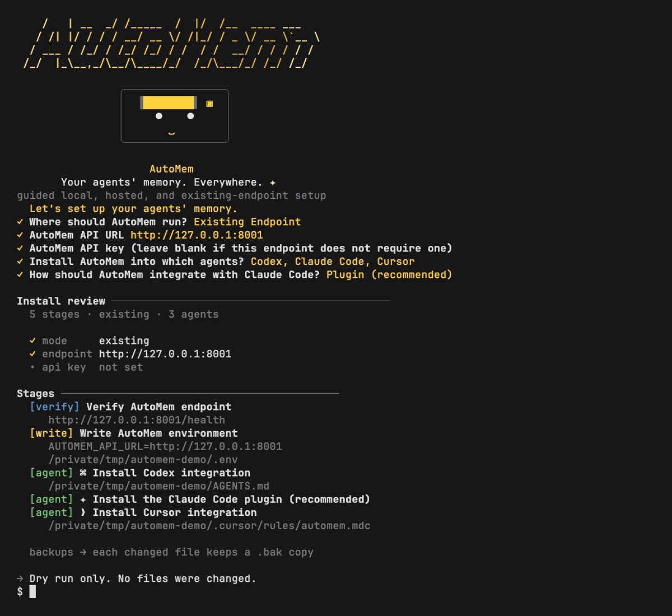Click checkmark beside 'Where should AutoMem run?'
The width and height of the screenshot is (672, 616).
click(20, 222)
